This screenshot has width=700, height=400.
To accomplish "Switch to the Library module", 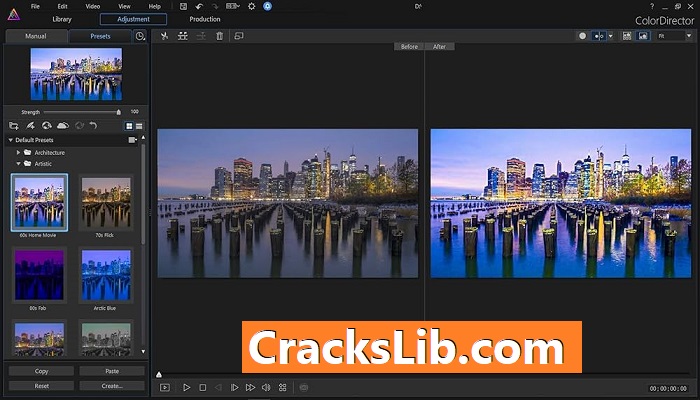I will coord(62,19).
